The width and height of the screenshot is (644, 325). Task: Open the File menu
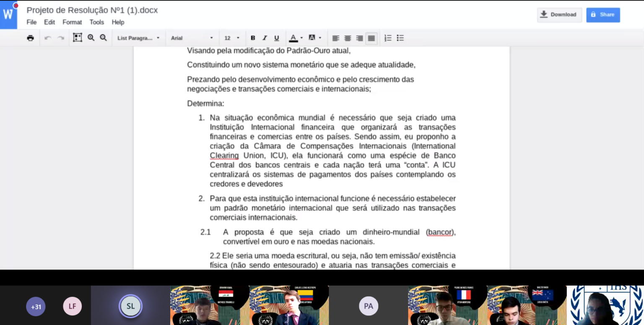[x=31, y=22]
